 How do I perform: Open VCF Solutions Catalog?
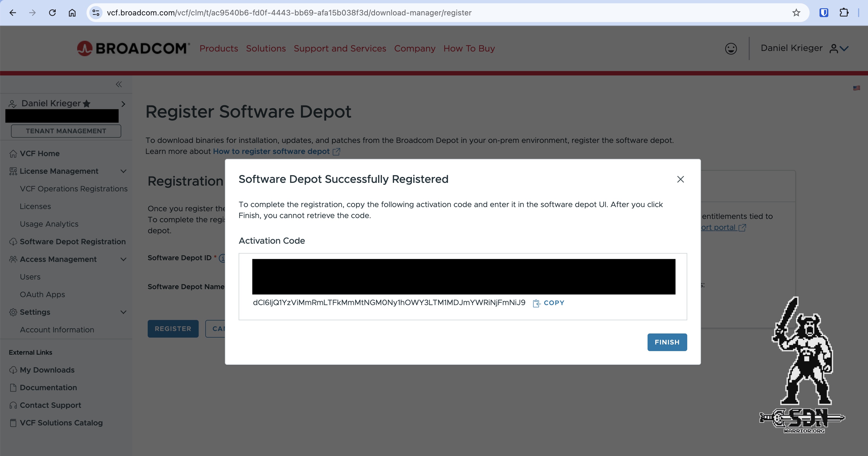click(x=61, y=423)
